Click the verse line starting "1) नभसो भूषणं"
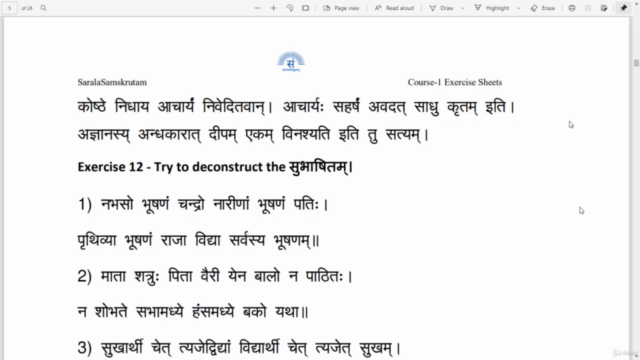 (x=203, y=204)
